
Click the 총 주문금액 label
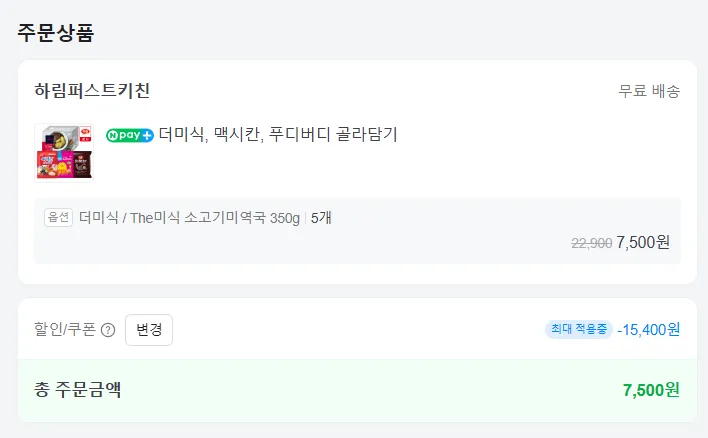point(78,389)
